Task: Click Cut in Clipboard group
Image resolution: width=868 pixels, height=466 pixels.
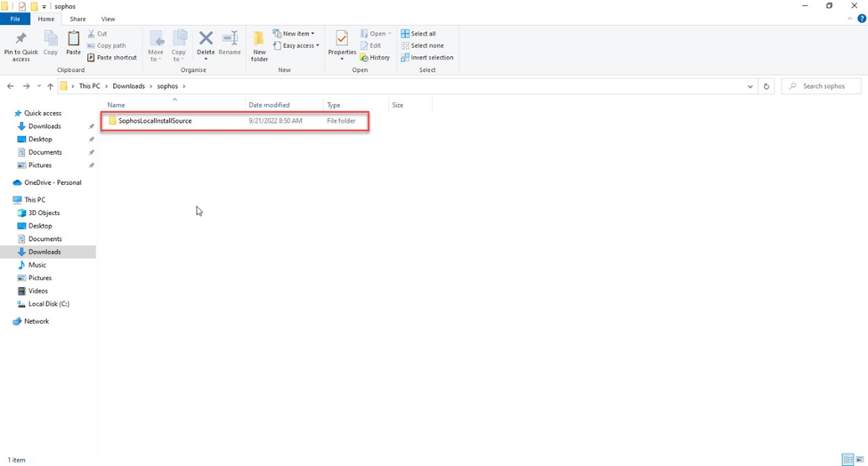Action: pos(97,34)
